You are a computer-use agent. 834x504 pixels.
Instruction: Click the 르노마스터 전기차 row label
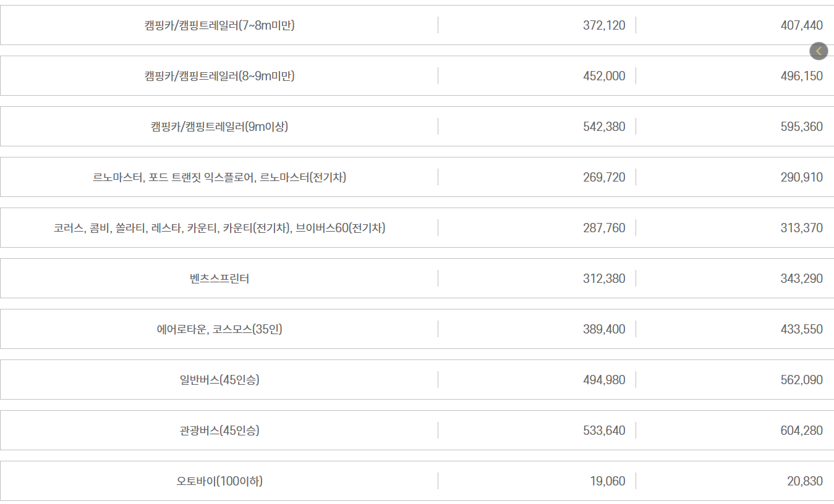pos(219,177)
